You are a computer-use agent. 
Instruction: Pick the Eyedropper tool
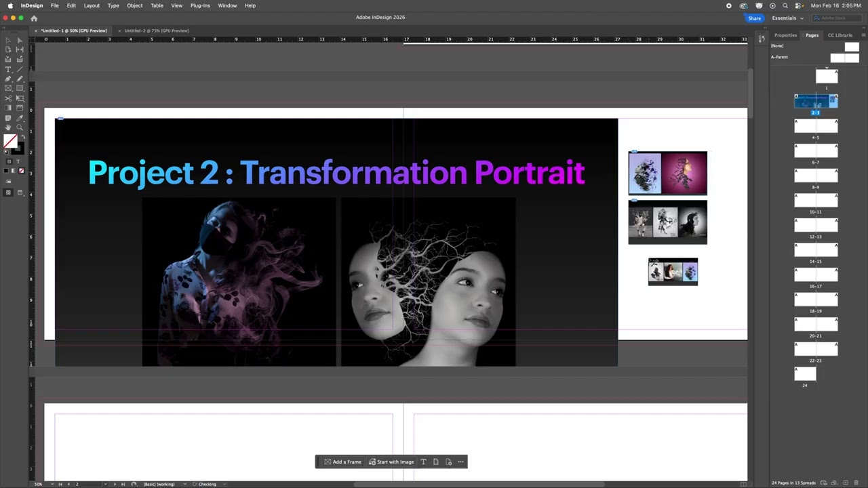[20, 118]
